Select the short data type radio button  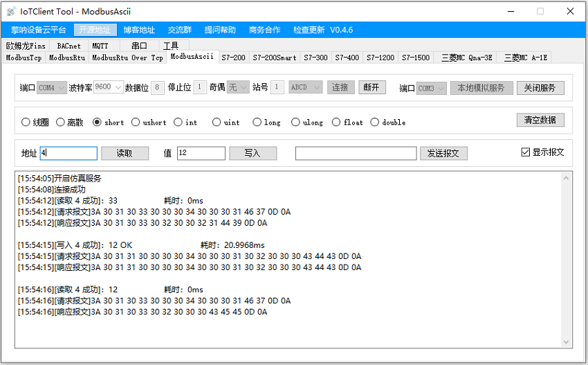[x=98, y=123]
